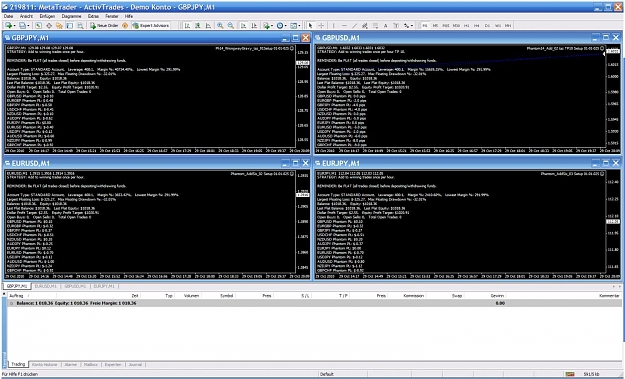
Task: Select the Fibonacci retracement tool
Action: pos(375,26)
